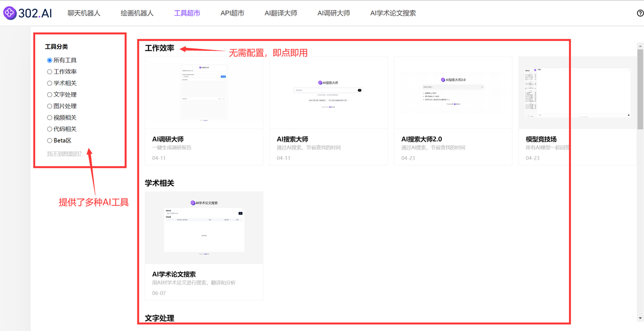Click the AI学术论文搜索 card thumbnail
Viewport: 644px width, 331px height.
tap(204, 227)
